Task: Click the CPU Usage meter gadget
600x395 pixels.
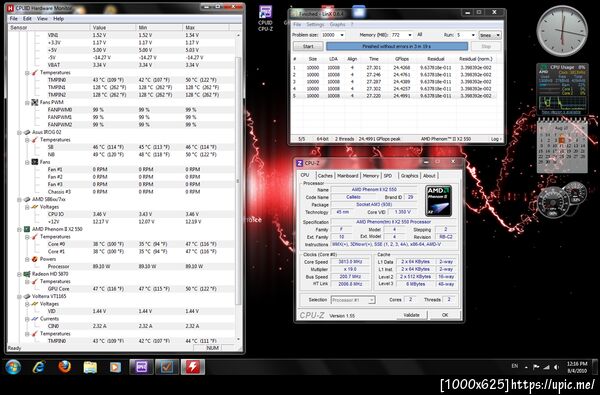Action: coord(562,89)
